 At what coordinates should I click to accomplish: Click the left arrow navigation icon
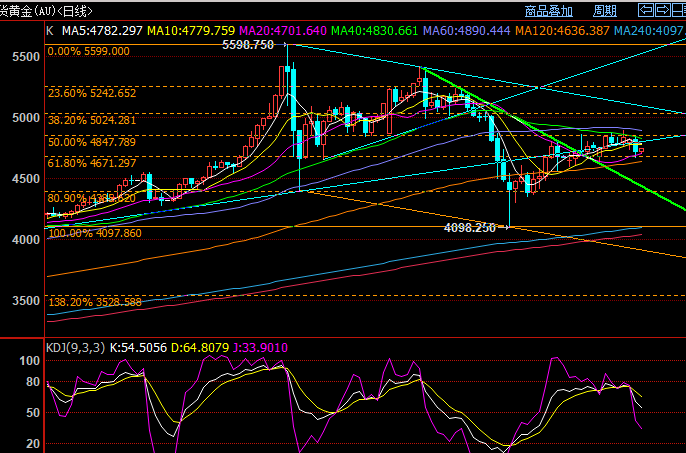pos(646,10)
